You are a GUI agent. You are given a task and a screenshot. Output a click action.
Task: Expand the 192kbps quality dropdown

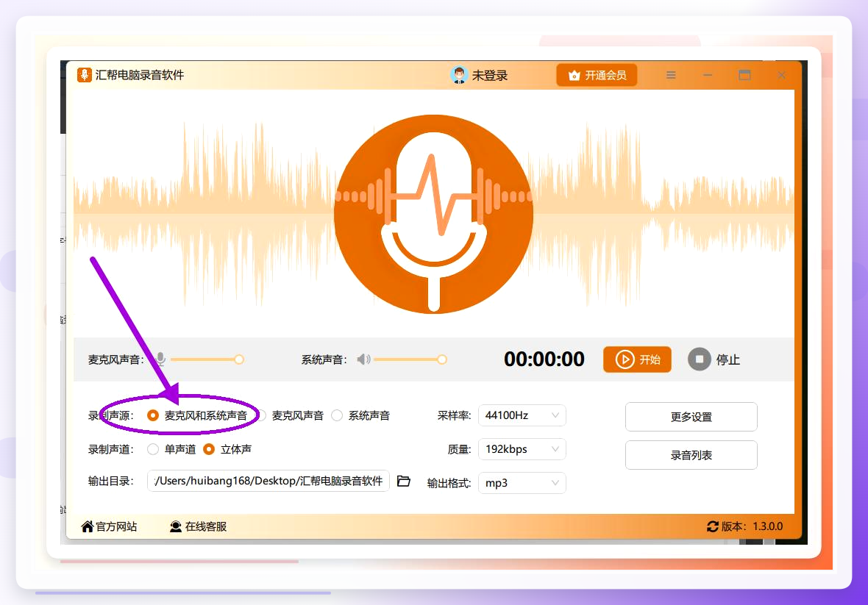click(x=522, y=449)
